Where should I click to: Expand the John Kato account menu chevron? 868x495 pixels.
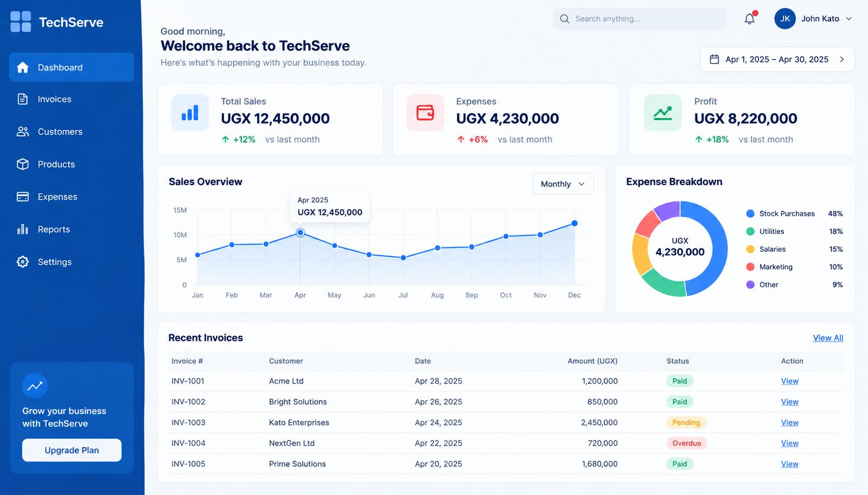[849, 18]
